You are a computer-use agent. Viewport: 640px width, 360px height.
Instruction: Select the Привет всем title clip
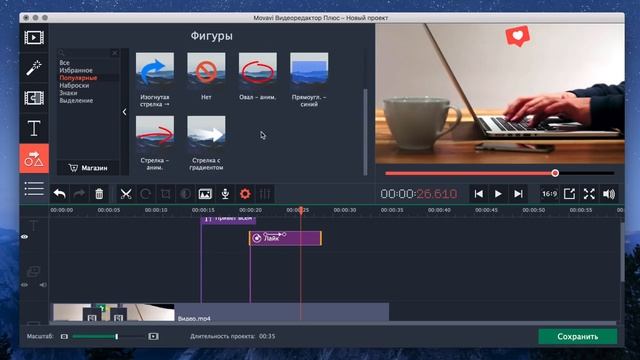pyautogui.click(x=228, y=220)
